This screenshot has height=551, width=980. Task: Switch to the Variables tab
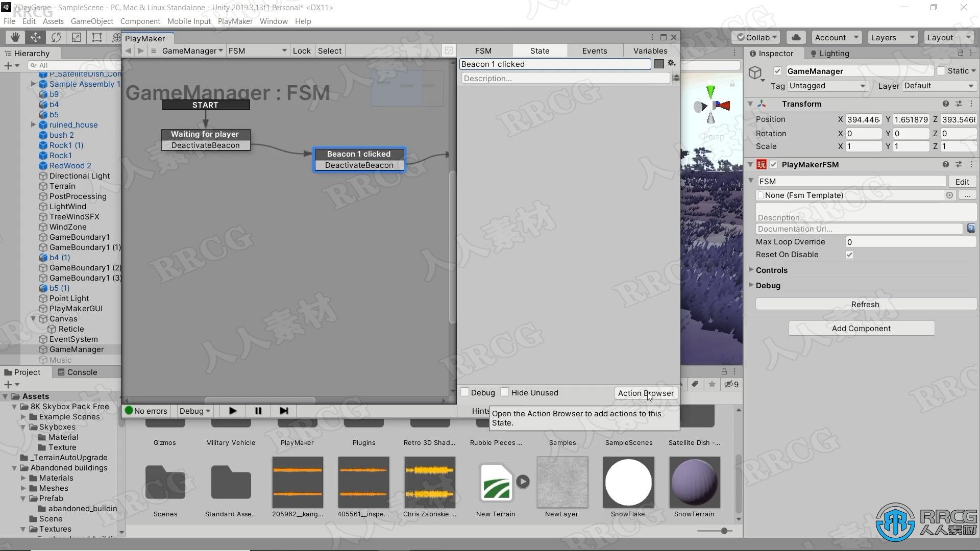point(650,51)
